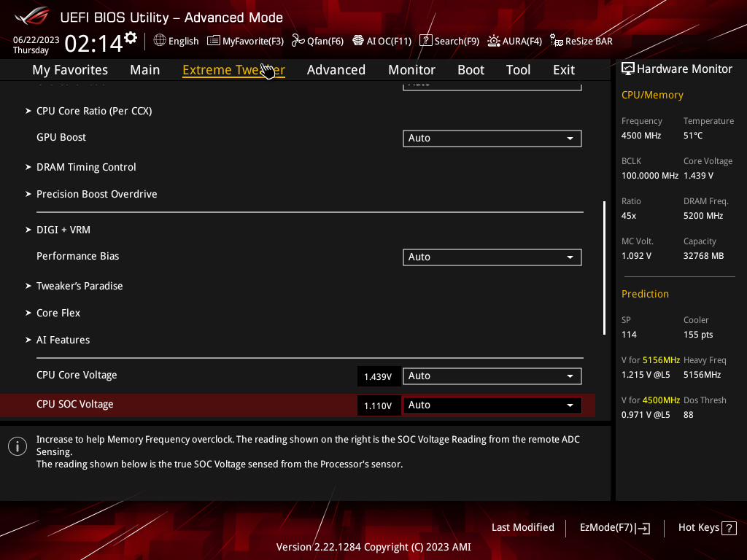The image size is (747, 560).
Task: Click the CPU SOC Voltage 1.110V reading
Action: [x=379, y=405]
